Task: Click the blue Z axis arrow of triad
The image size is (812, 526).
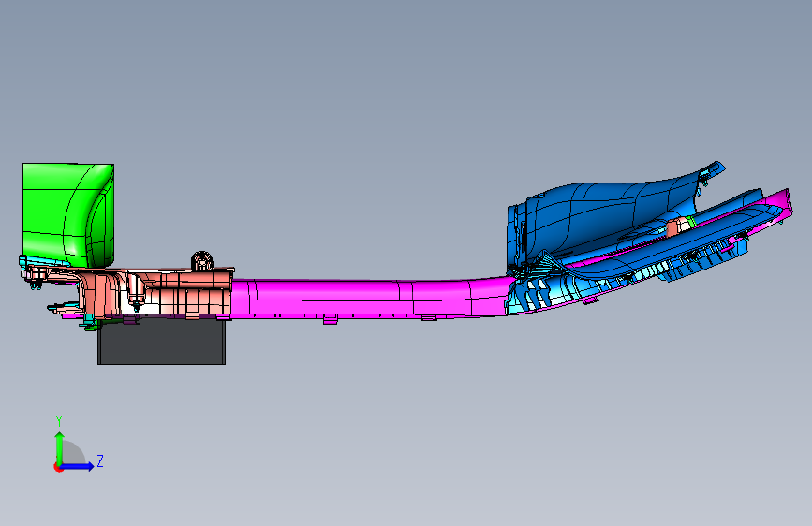Action: 78,466
